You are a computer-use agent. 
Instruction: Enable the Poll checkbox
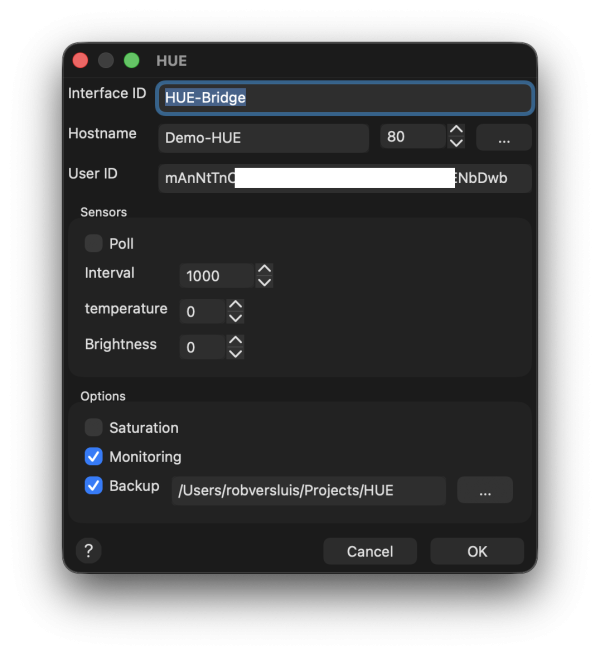coord(94,243)
